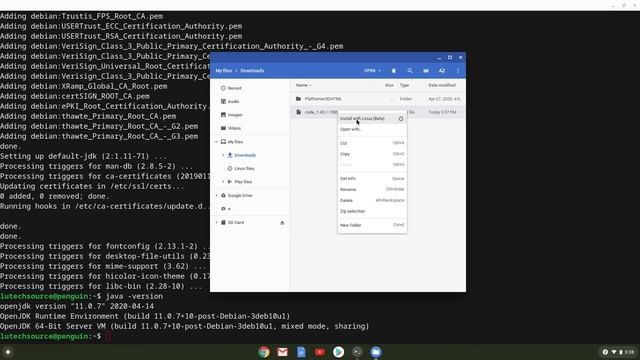Open the three-dot more menu in Files

point(458,71)
